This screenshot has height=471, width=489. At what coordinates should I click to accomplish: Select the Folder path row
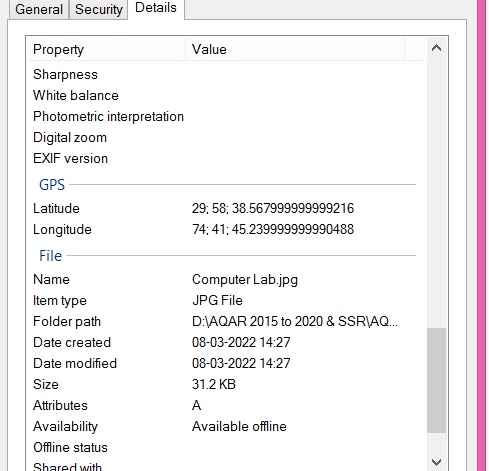[227, 322]
